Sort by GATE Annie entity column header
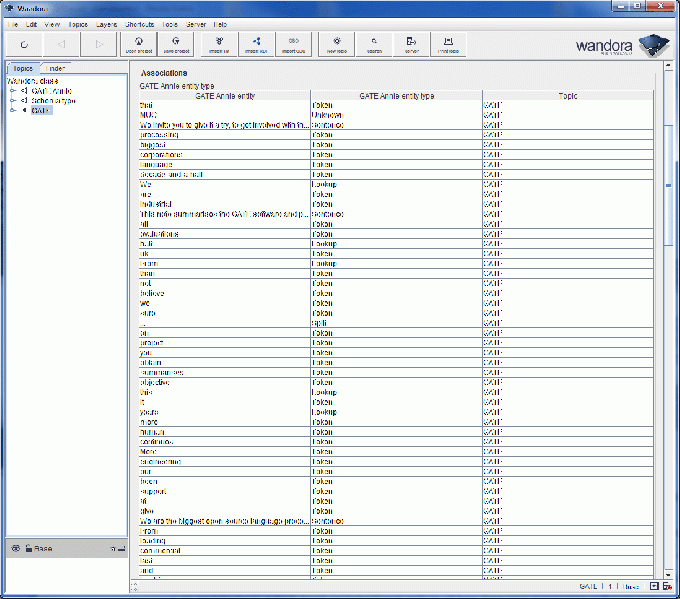 tap(225, 95)
